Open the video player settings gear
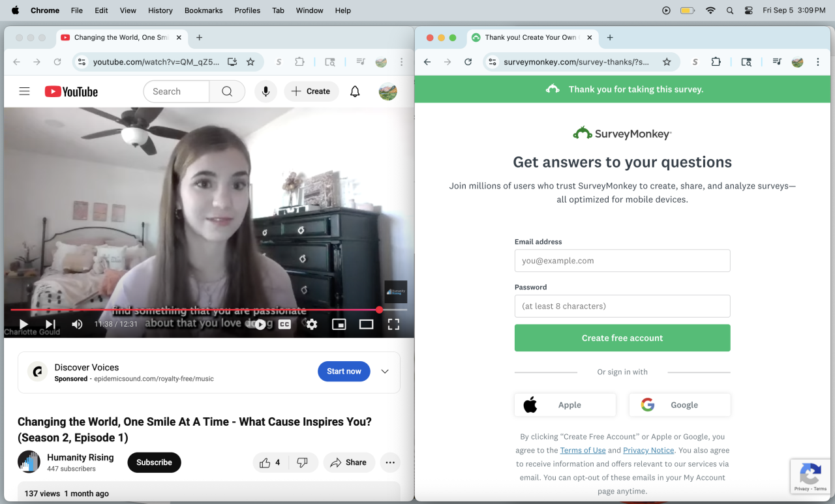The image size is (835, 504). pyautogui.click(x=312, y=324)
